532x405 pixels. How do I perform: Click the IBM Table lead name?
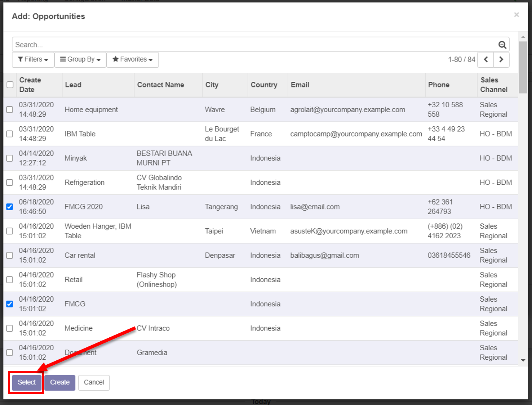80,134
